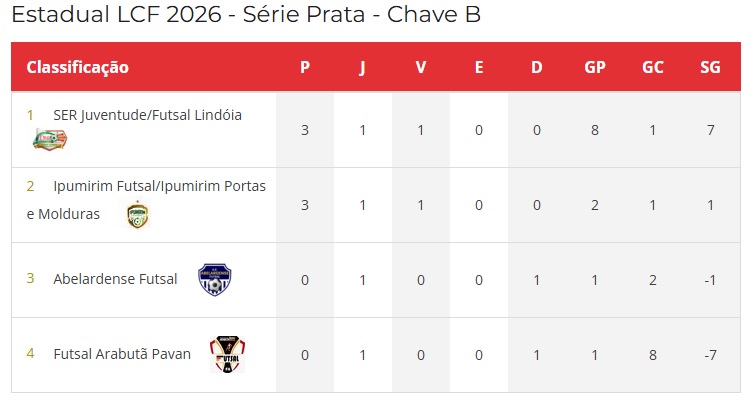Click the Abelardense Futsal shield logo
The image size is (754, 409).
[x=214, y=279]
